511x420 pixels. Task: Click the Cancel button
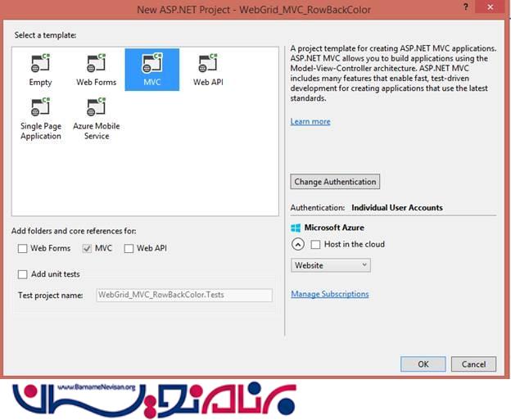tap(473, 364)
